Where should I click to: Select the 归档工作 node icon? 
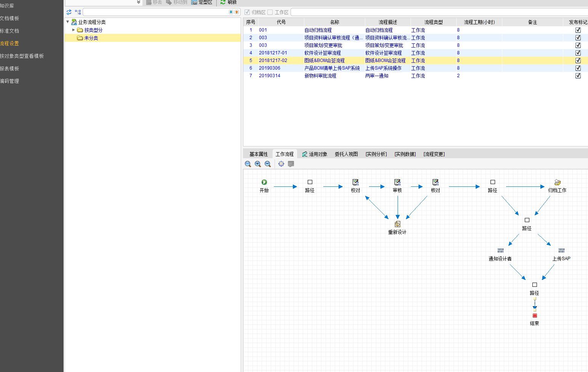point(557,183)
